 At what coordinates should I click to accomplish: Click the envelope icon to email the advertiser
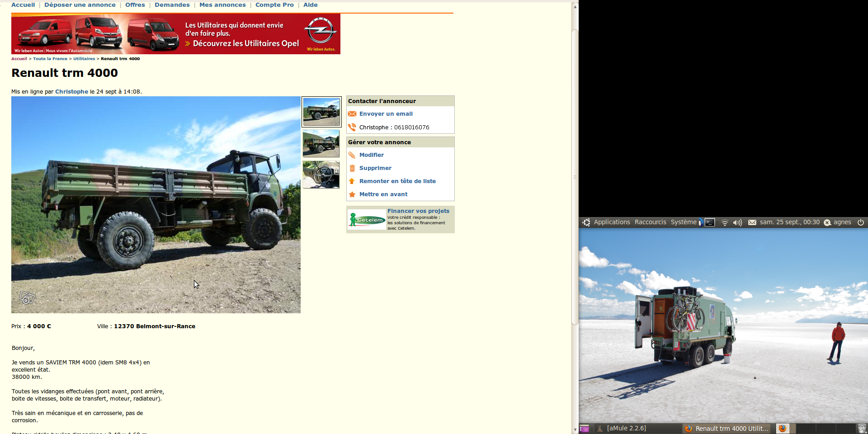pyautogui.click(x=352, y=114)
